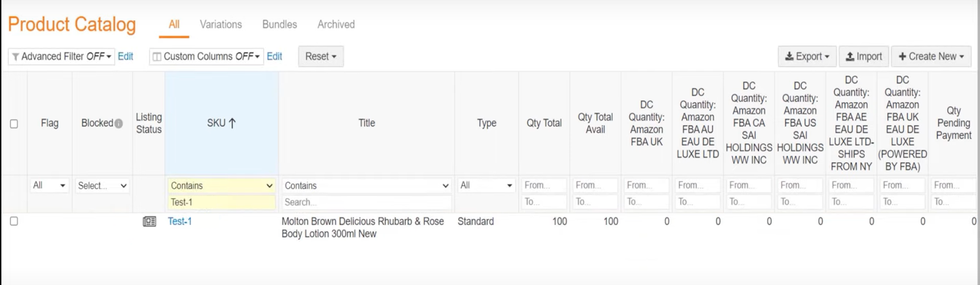980x285 pixels.
Task: Click the Title search input field
Action: click(x=366, y=202)
